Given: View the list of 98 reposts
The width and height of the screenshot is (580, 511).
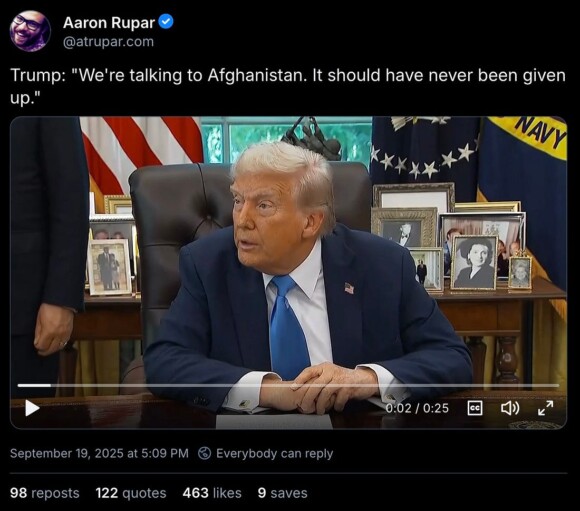Looking at the screenshot, I should pos(45,493).
